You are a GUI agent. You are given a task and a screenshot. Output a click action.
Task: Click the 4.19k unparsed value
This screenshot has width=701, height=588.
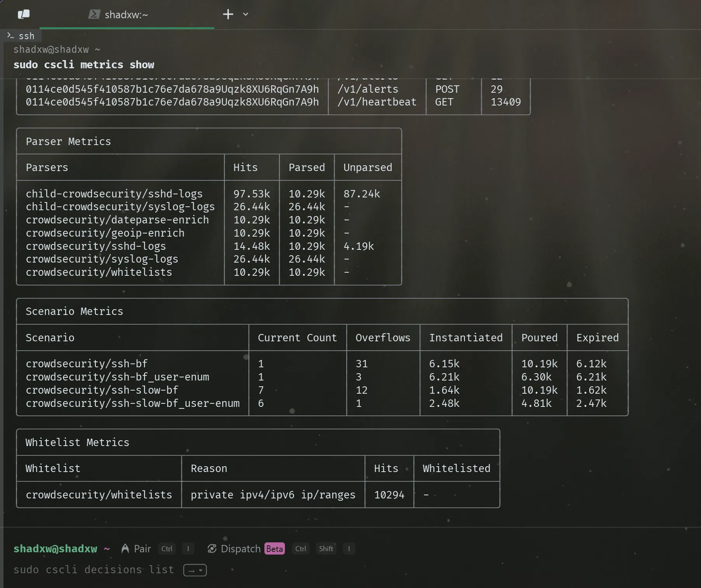359,246
